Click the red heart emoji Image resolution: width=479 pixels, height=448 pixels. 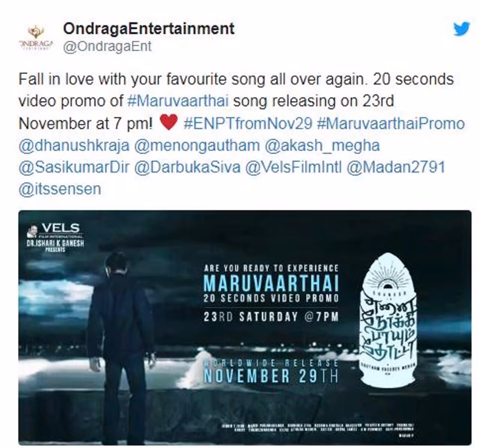pos(168,123)
